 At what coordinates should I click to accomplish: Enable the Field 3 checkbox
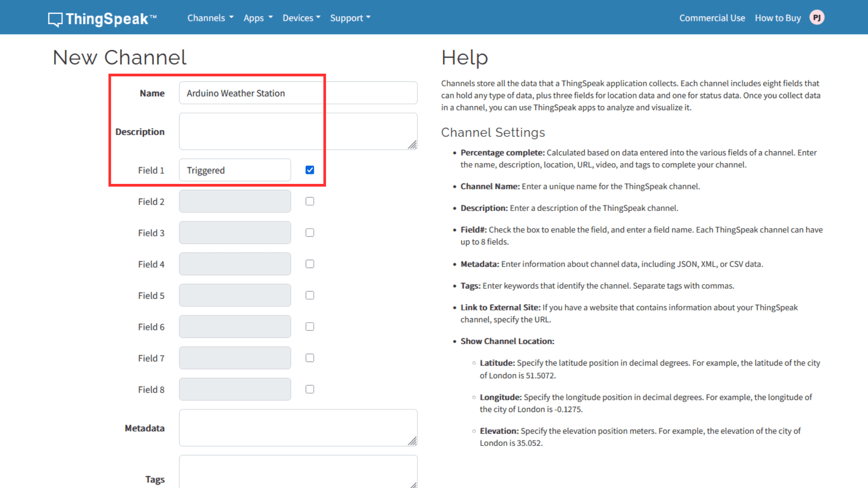click(x=310, y=232)
